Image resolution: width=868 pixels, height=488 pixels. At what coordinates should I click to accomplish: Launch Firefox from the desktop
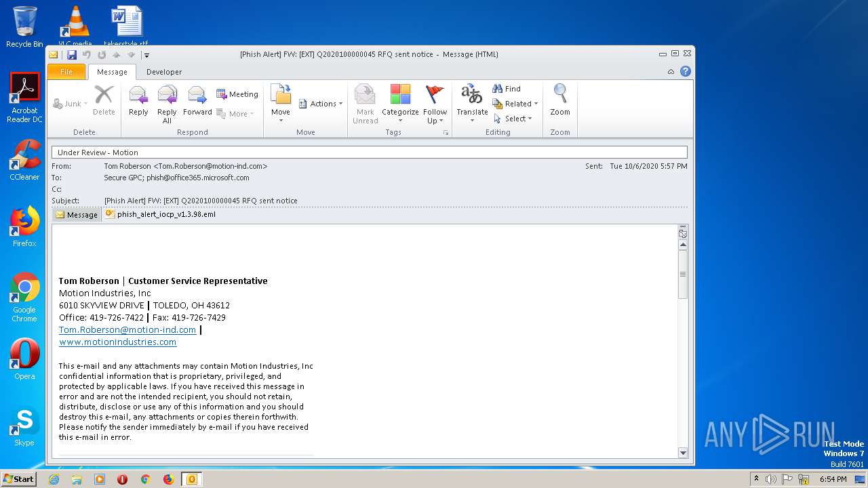click(24, 227)
